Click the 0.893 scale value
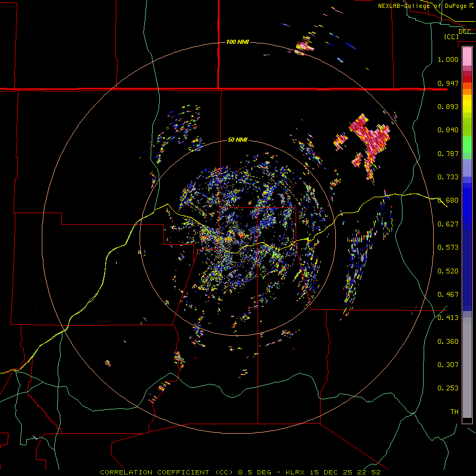476x476 pixels. coord(448,106)
